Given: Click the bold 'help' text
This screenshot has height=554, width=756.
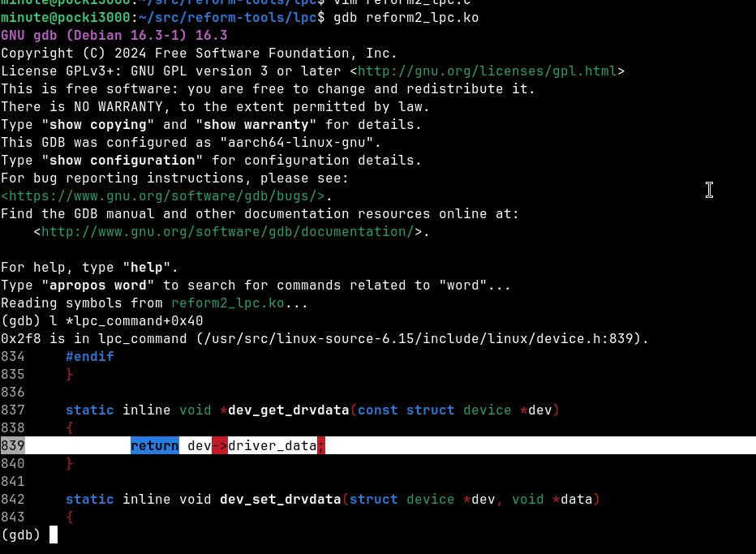Looking at the screenshot, I should pos(147,267).
